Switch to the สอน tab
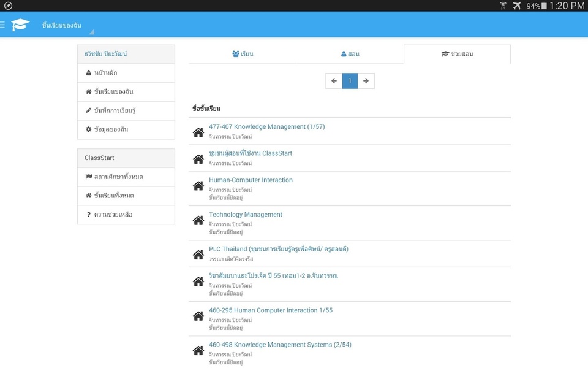Image resolution: width=588 pixels, height=368 pixels. [350, 54]
